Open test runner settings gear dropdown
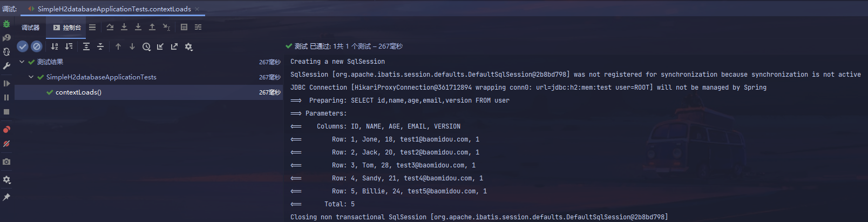Image resolution: width=868 pixels, height=222 pixels. [188, 46]
